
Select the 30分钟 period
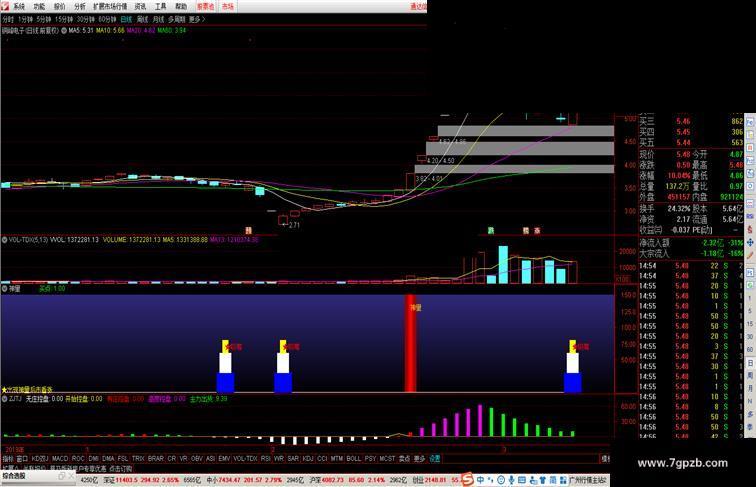[x=86, y=19]
